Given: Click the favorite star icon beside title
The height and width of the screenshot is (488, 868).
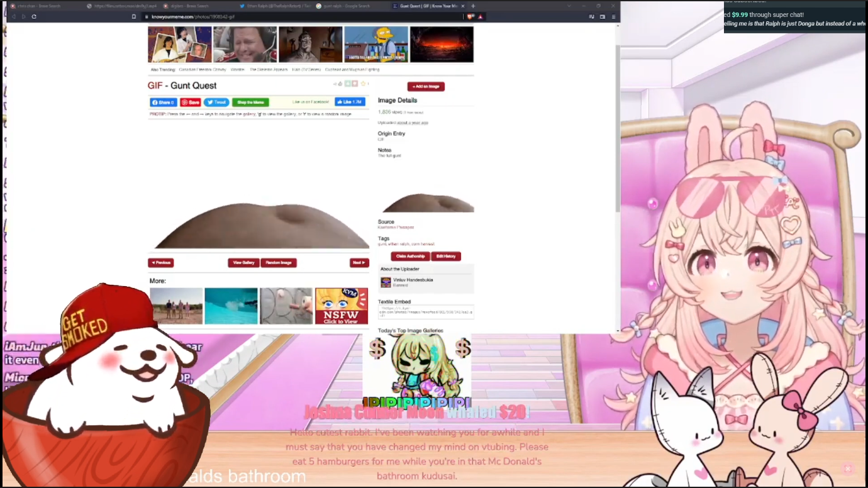Looking at the screenshot, I should pyautogui.click(x=363, y=84).
